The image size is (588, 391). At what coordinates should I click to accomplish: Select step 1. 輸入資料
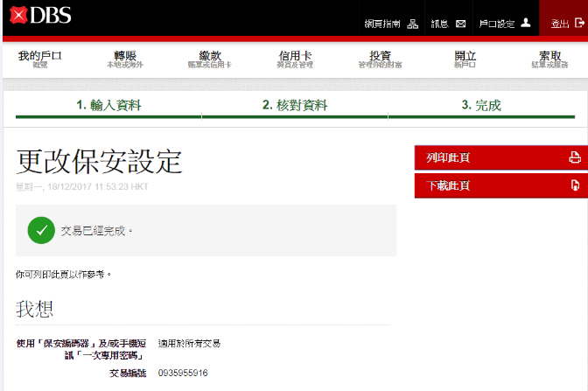pos(108,105)
